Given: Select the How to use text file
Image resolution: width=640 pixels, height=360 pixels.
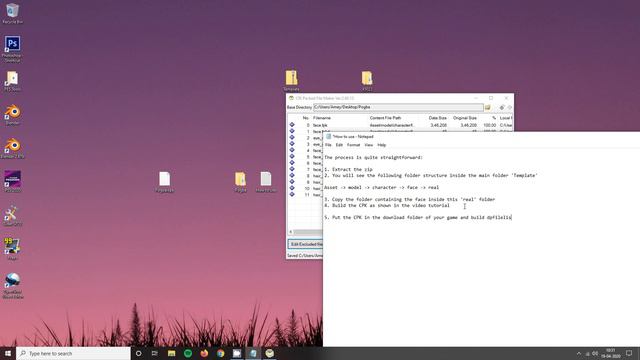Looking at the screenshot, I should pyautogui.click(x=266, y=182).
